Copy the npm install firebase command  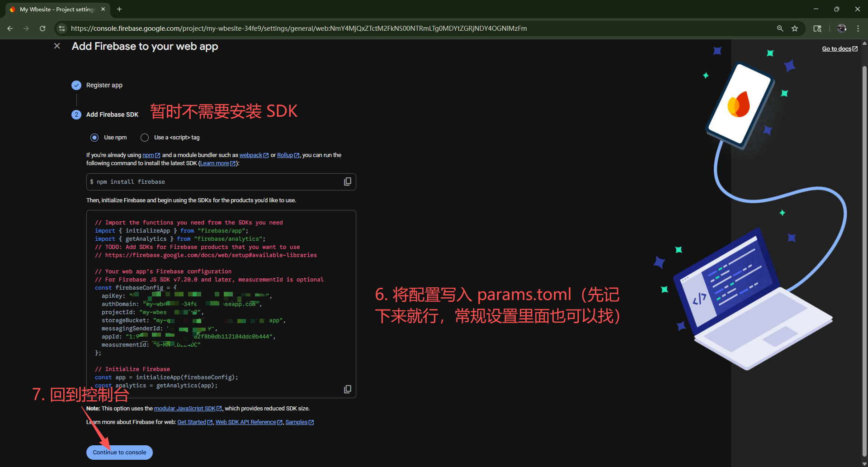[x=347, y=181]
